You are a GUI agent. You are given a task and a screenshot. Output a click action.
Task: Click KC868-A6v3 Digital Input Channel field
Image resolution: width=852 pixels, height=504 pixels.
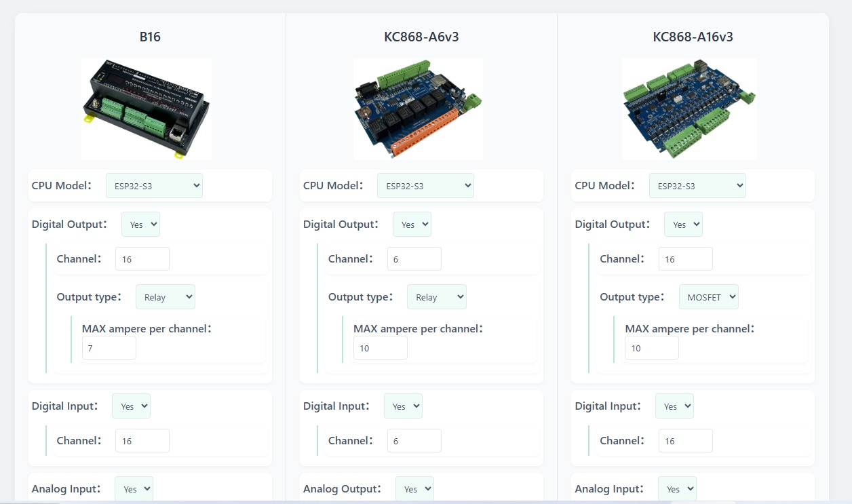tap(414, 441)
